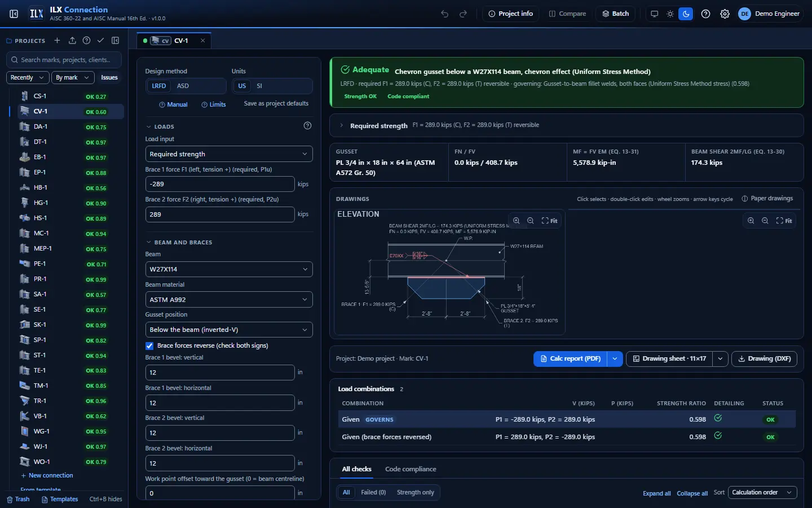Screen dimensions: 812x508
Task: Open the Loads section help icon
Action: (x=307, y=126)
